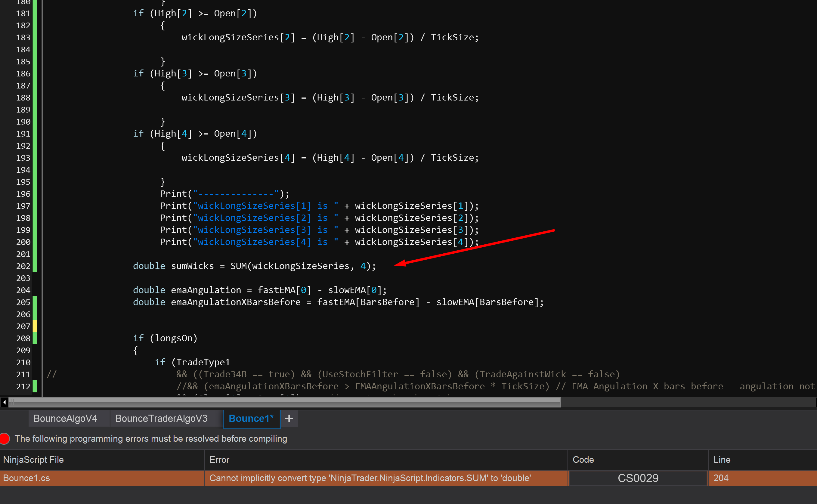Click the 'if (High[2] >= Open[2])' line

[x=195, y=13]
